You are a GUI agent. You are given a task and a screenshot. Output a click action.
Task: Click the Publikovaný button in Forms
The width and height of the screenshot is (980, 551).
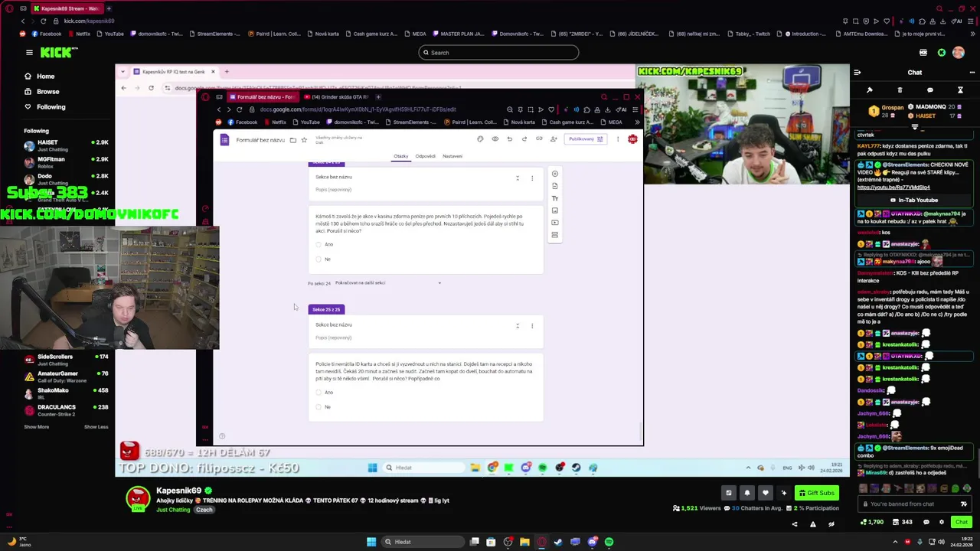[x=586, y=139]
